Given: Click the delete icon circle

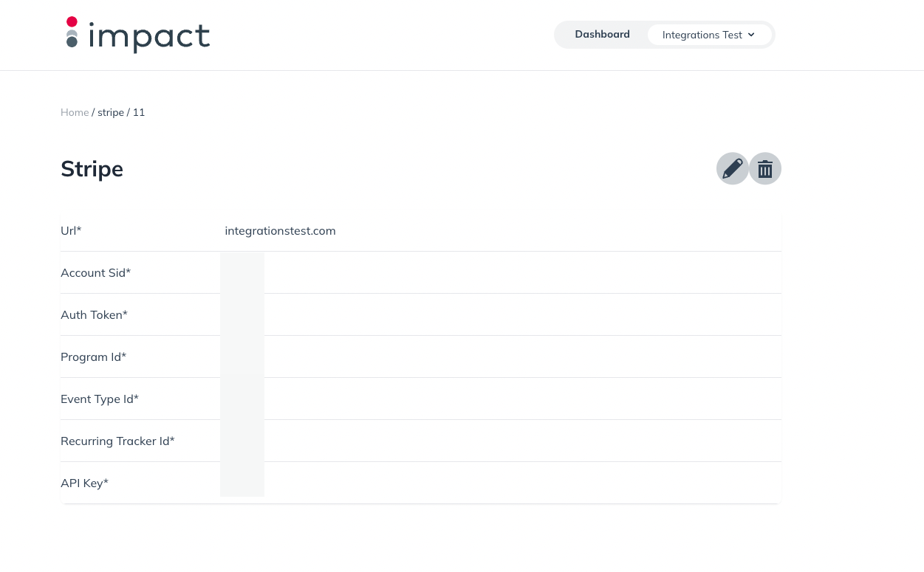Looking at the screenshot, I should [765, 168].
